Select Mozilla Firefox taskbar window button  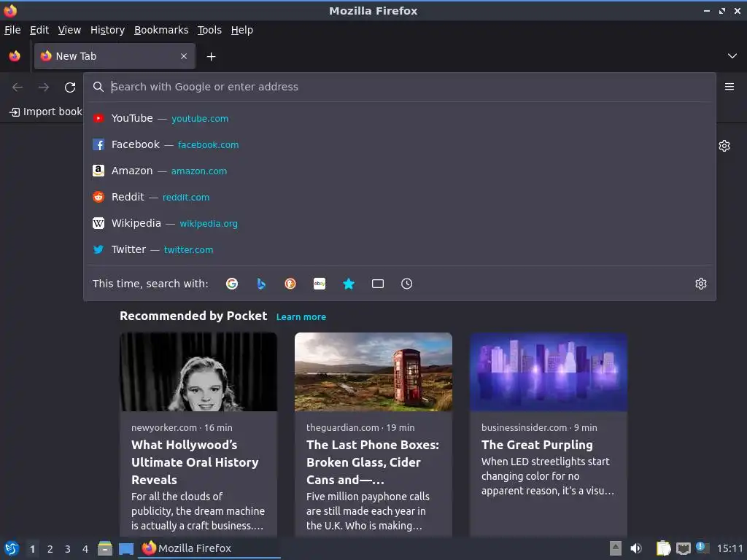(x=209, y=548)
